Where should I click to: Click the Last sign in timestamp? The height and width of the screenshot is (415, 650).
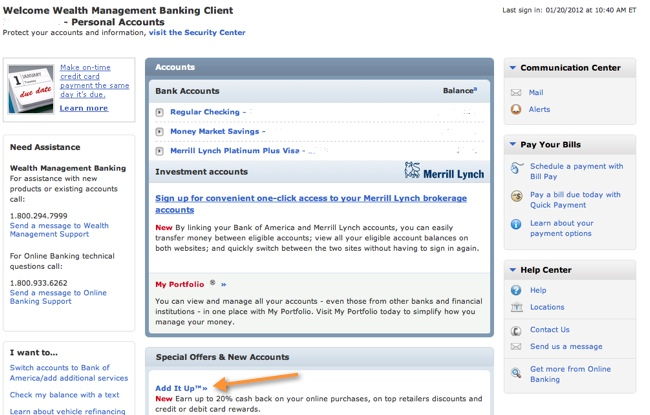(569, 10)
